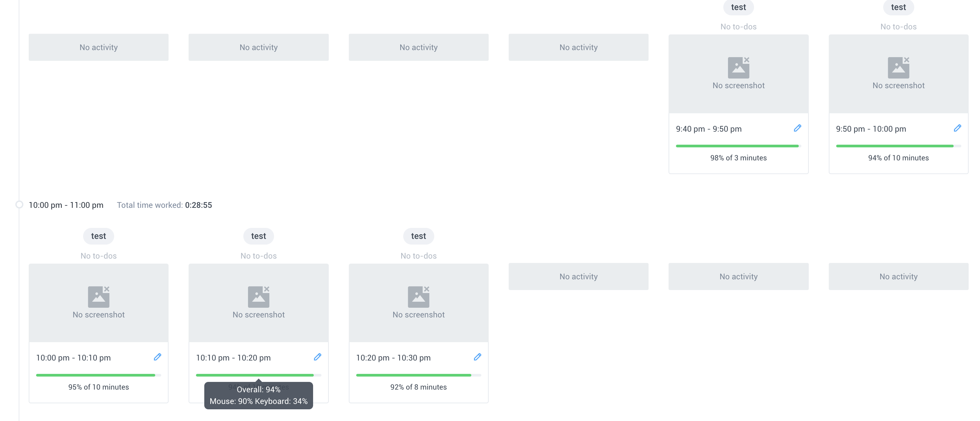980x421 pixels.
Task: Click the 98% of 3 minutes activity label
Action: (738, 158)
